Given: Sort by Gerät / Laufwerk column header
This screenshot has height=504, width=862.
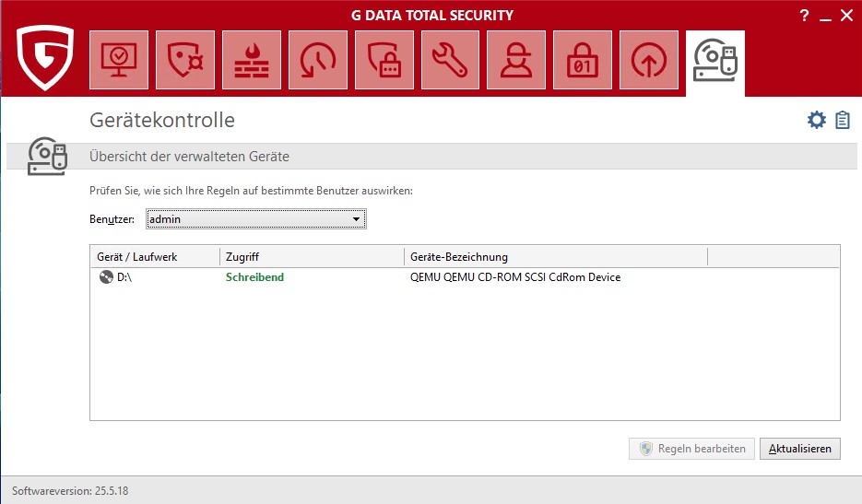Looking at the screenshot, I should 154,257.
